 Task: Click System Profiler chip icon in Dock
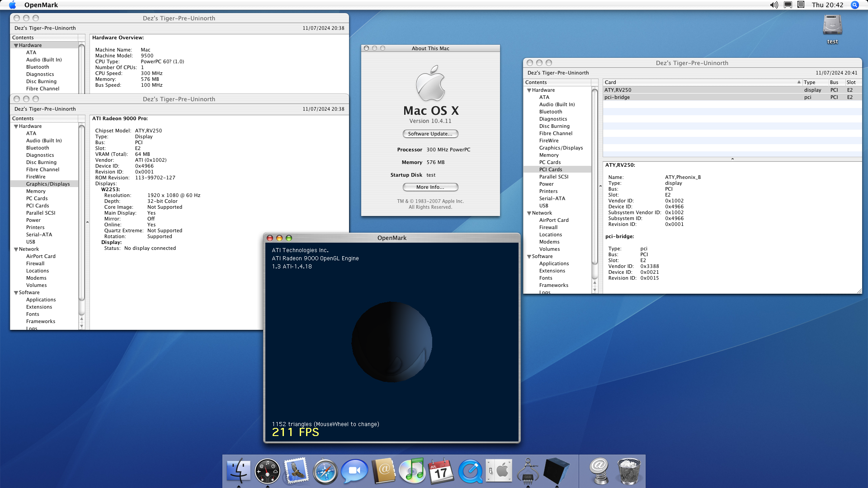coord(528,471)
